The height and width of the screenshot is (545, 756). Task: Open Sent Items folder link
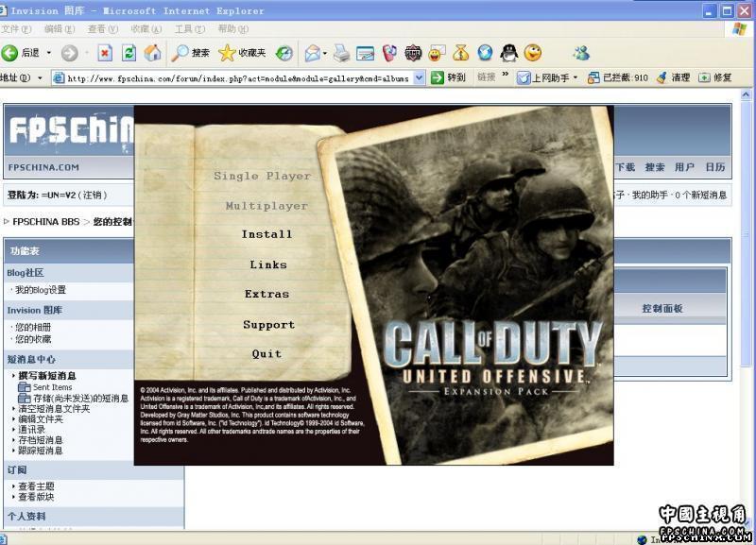pyautogui.click(x=52, y=387)
